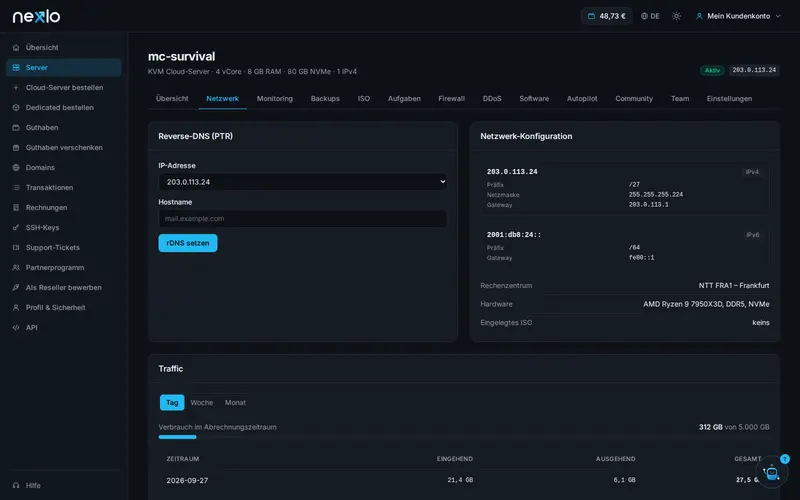Open the ISO tab
The height and width of the screenshot is (500, 800).
364,98
